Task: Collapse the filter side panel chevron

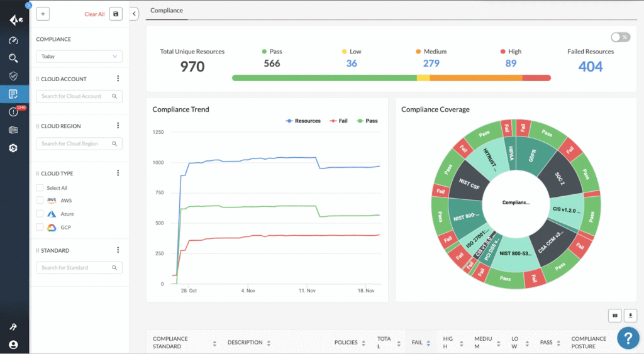Action: coord(135,14)
